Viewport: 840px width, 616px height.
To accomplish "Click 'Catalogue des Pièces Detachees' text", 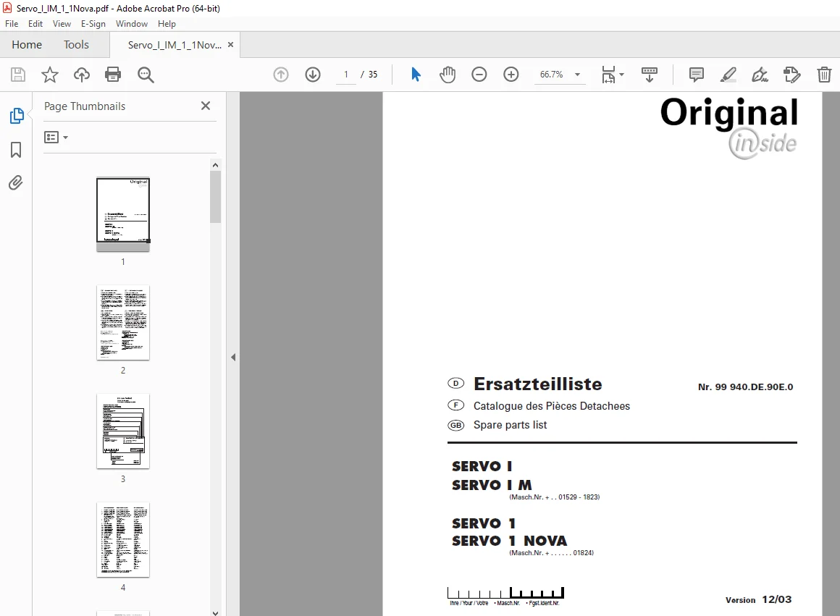I will pos(552,406).
